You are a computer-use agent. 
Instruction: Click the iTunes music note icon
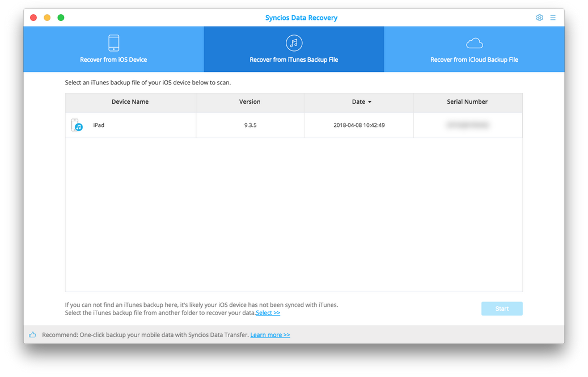294,43
